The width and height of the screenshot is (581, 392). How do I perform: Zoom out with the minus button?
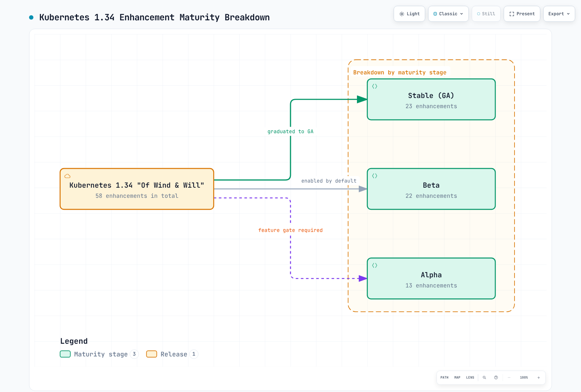tap(509, 377)
